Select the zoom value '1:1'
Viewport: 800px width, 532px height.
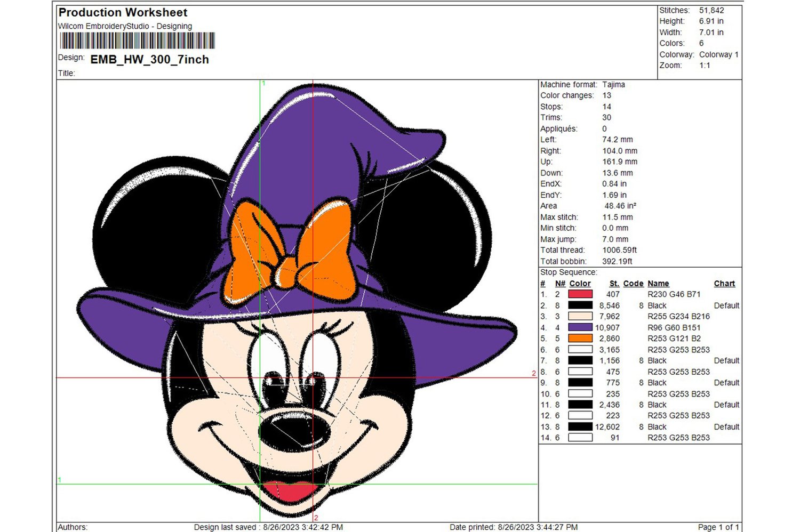click(x=705, y=66)
